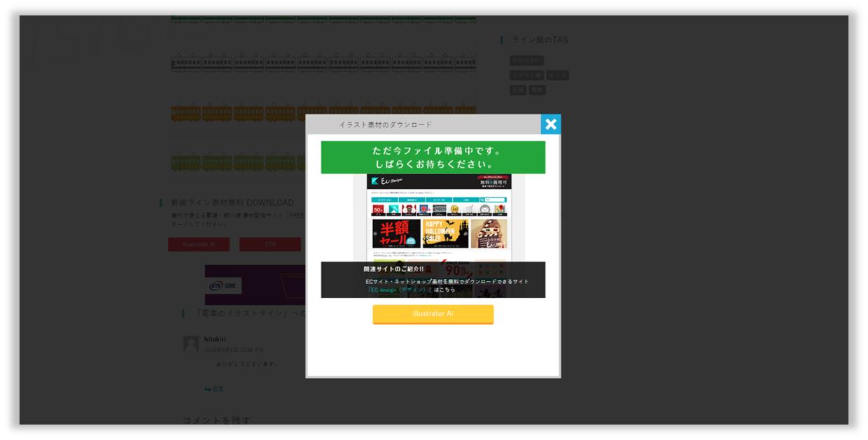Click the ETS GRE banner ad
This screenshot has width=868, height=440.
pyautogui.click(x=255, y=285)
